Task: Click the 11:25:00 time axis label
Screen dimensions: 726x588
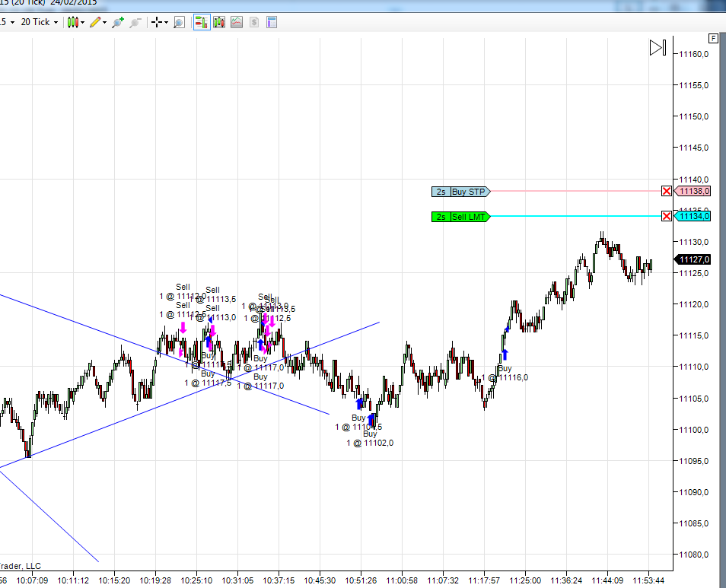Action: pyautogui.click(x=525, y=580)
